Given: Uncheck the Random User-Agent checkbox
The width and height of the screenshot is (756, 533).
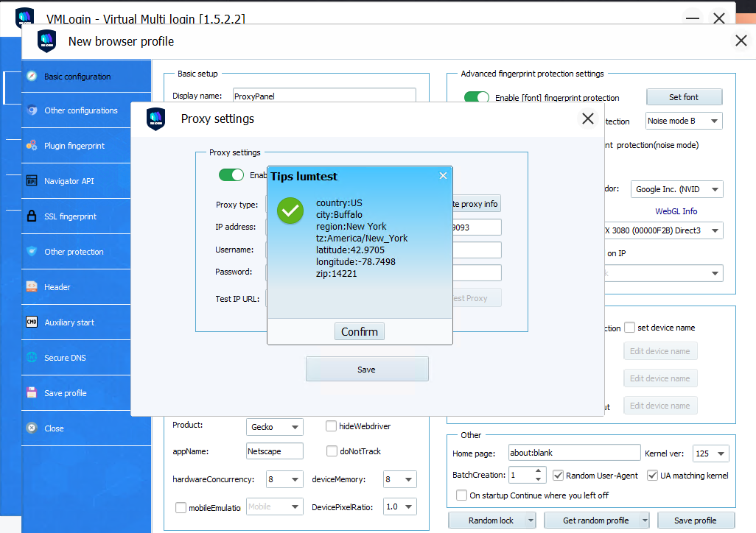Looking at the screenshot, I should pyautogui.click(x=559, y=476).
